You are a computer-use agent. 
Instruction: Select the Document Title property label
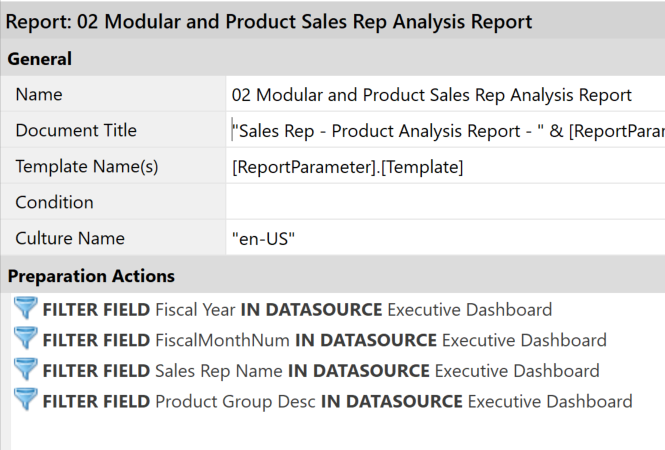76,131
